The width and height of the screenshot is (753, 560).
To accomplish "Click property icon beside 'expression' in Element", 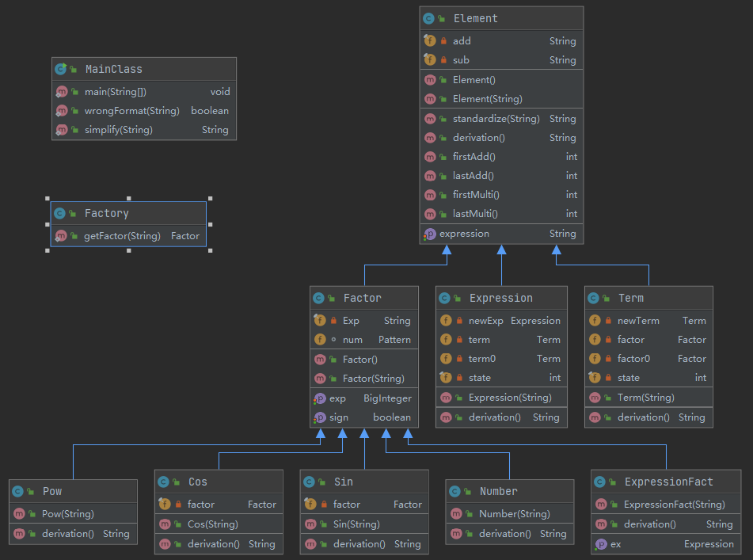I will 430,234.
